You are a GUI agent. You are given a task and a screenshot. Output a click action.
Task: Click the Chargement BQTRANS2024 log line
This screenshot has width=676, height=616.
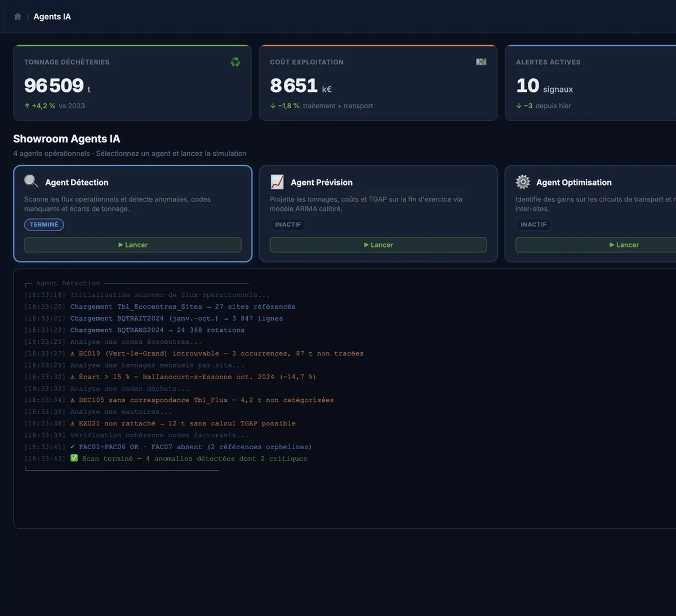(x=135, y=330)
